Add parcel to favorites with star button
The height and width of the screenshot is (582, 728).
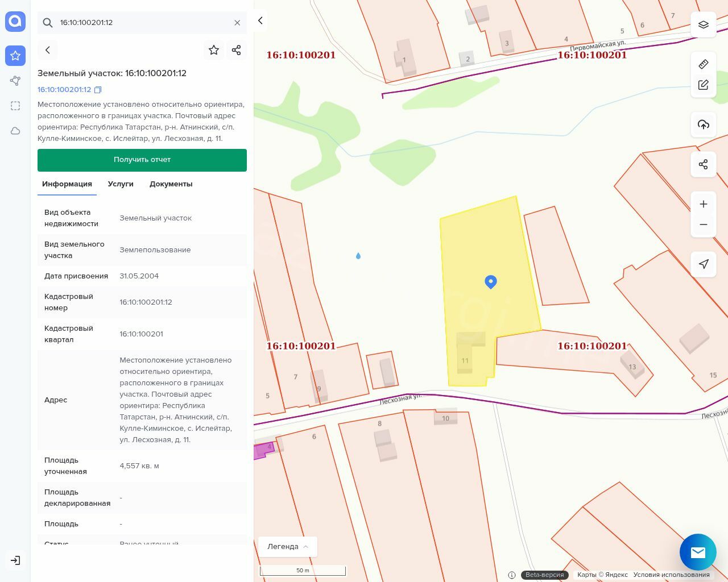pyautogui.click(x=214, y=50)
